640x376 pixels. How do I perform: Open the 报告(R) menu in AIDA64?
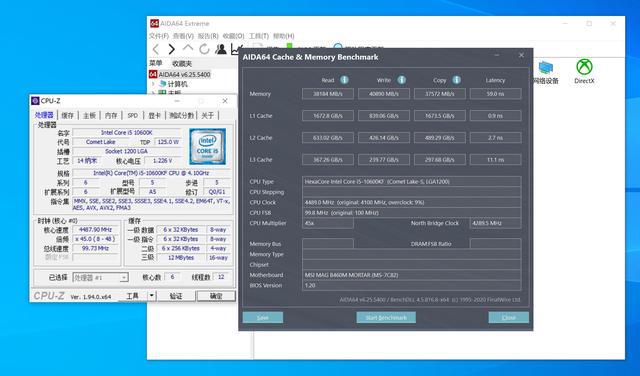(x=208, y=36)
